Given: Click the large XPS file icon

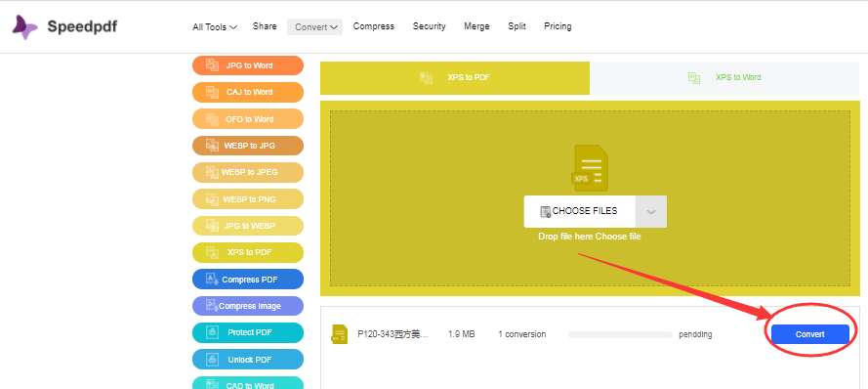Looking at the screenshot, I should [x=590, y=168].
